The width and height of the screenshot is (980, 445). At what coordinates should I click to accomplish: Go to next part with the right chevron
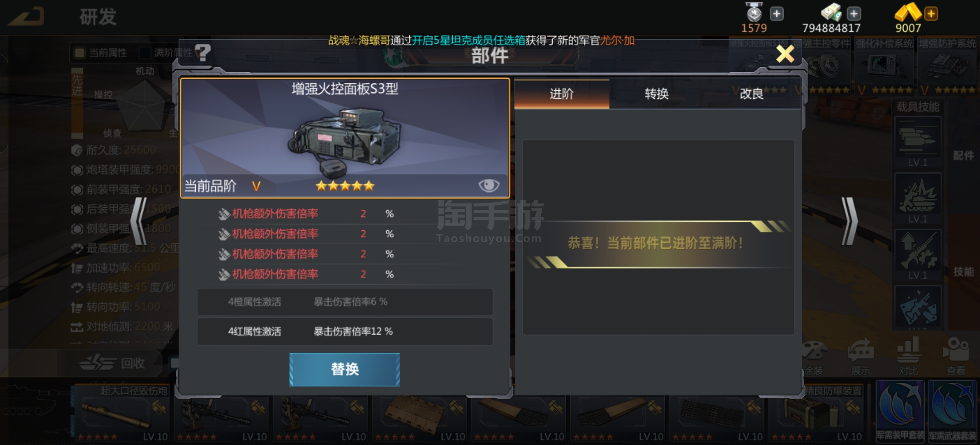[849, 221]
